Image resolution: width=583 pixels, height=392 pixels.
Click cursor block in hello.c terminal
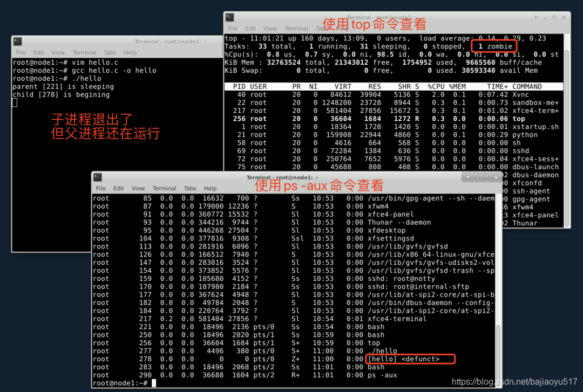pyautogui.click(x=15, y=103)
